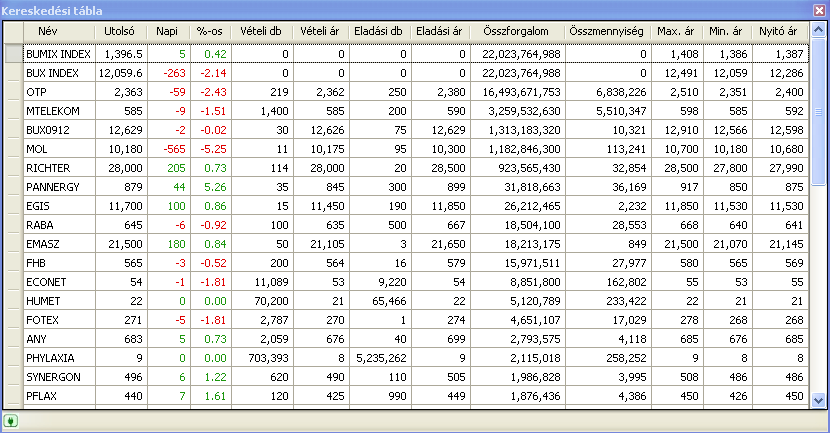Click the Min. ár column header

click(x=727, y=31)
